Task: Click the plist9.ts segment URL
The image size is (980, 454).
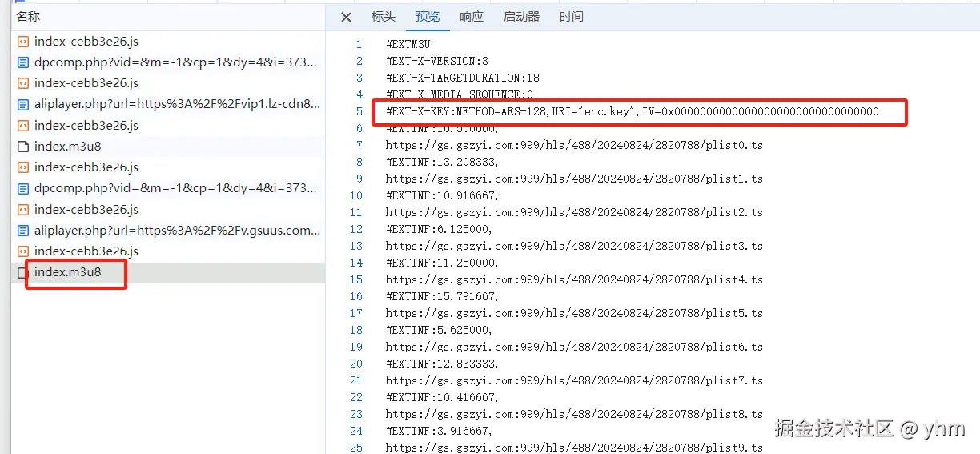Action: tap(574, 448)
